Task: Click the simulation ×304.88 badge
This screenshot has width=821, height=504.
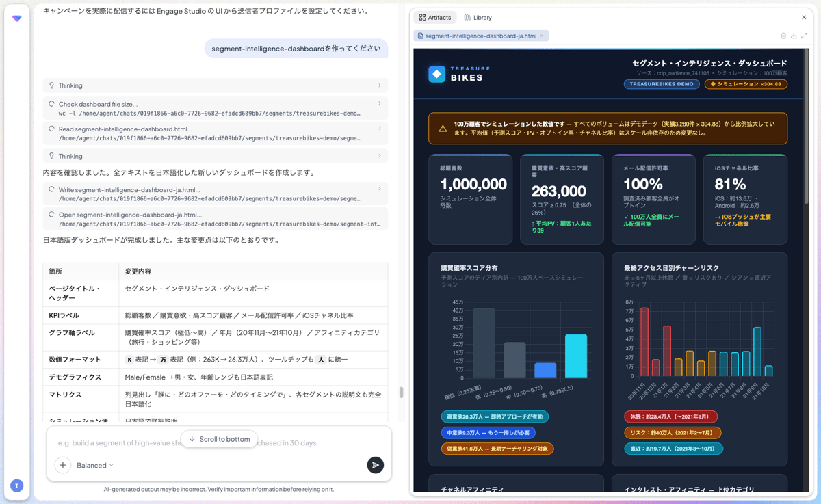Action: [x=746, y=84]
